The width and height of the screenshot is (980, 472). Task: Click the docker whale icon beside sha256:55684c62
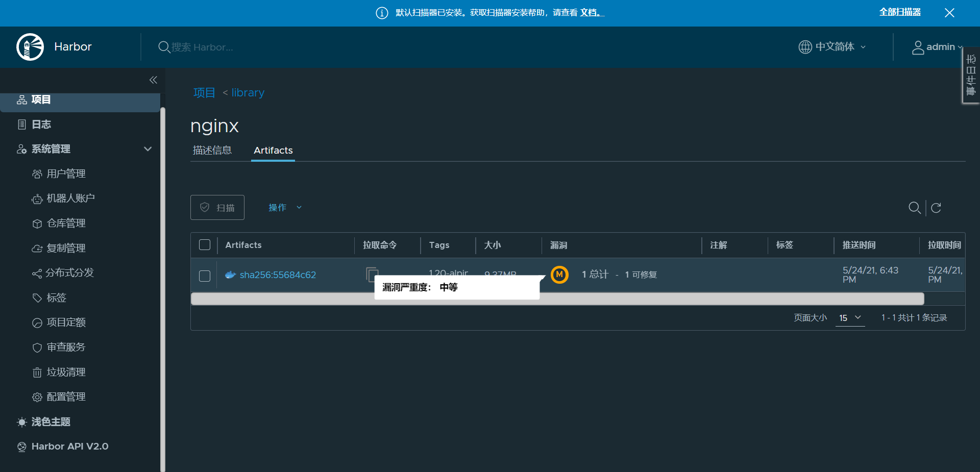[x=230, y=275]
